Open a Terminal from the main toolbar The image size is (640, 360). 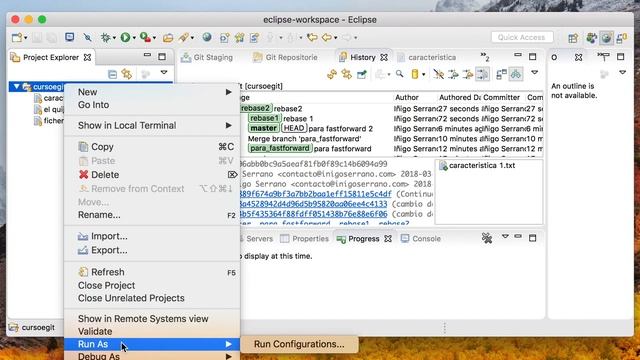point(69,37)
